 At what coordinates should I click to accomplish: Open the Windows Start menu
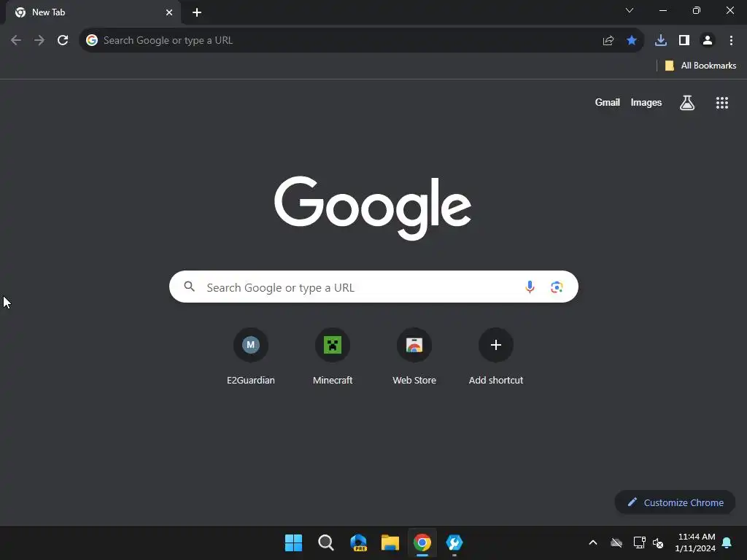click(293, 542)
